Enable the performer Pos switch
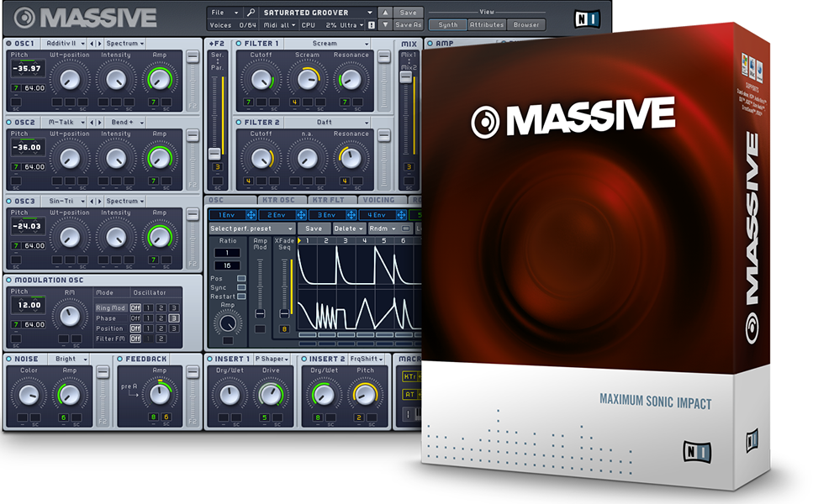Screen dimensions: 813x504 (x=241, y=279)
